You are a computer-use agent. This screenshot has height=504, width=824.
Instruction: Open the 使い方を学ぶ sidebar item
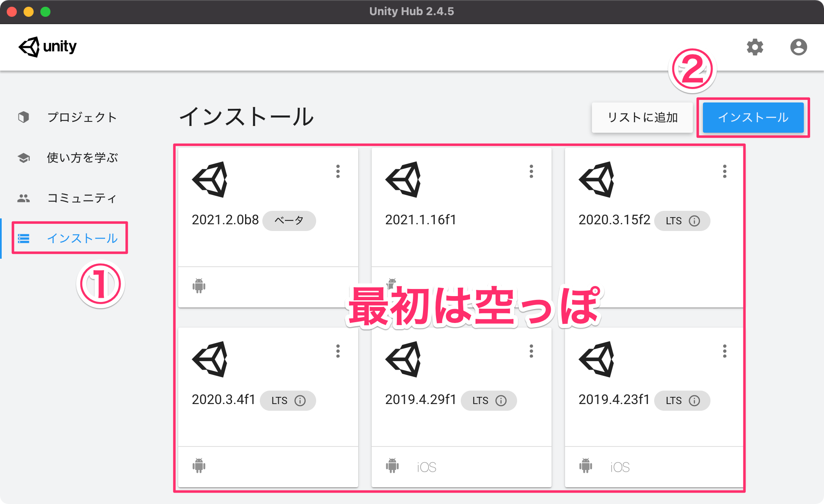67,157
